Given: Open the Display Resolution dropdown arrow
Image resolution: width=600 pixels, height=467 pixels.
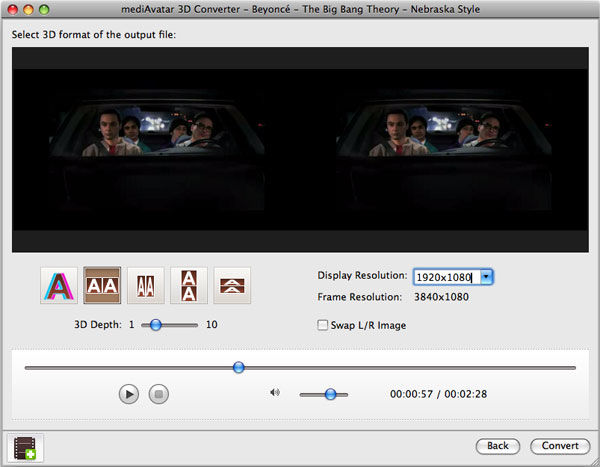Looking at the screenshot, I should pos(486,277).
